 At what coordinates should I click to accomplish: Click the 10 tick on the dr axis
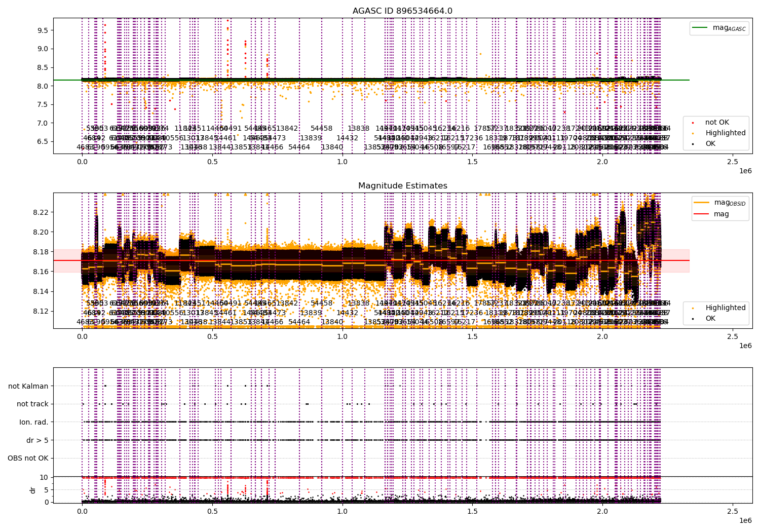click(44, 477)
